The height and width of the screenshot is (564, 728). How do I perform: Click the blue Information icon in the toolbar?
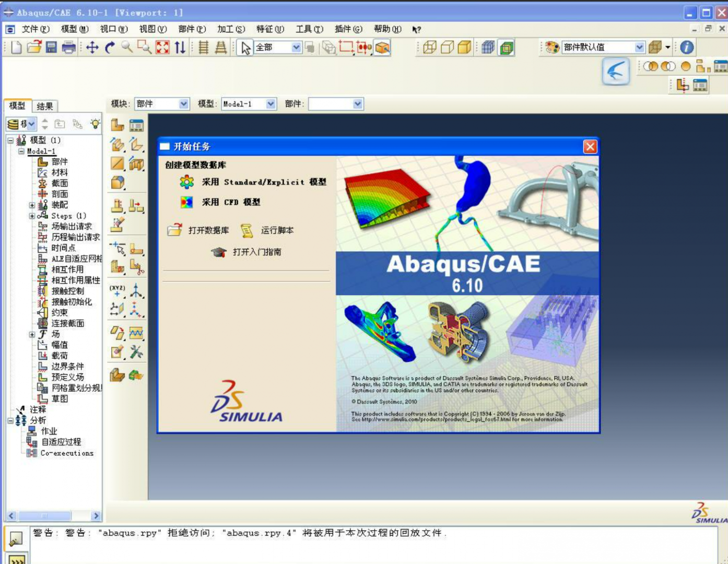(x=687, y=48)
